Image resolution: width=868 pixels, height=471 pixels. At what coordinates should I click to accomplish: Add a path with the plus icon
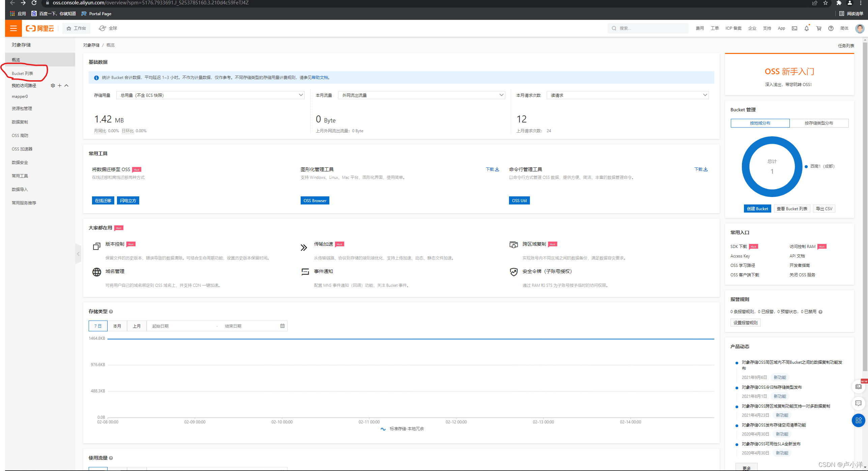(x=60, y=86)
